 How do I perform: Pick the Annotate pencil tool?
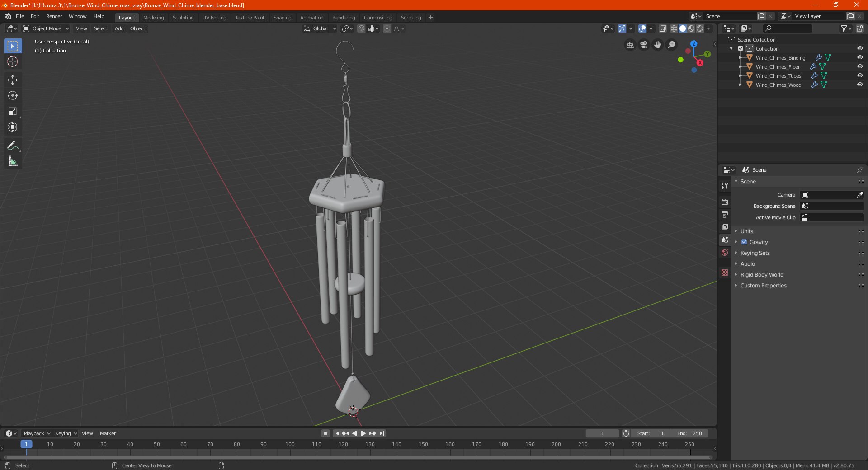coord(13,146)
